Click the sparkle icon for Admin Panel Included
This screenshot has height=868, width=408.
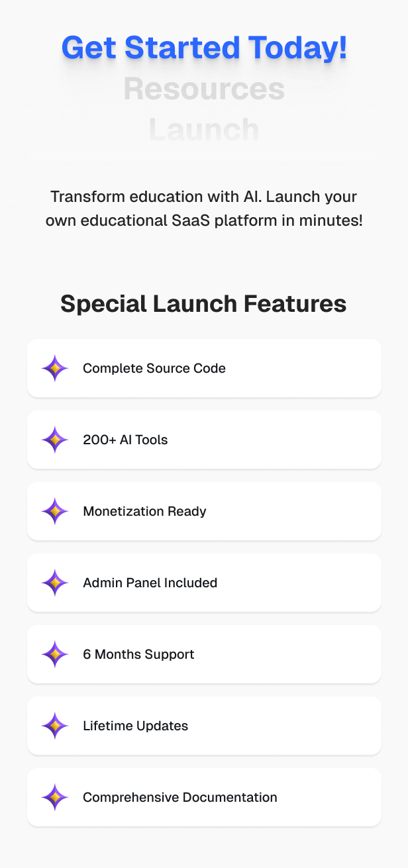point(55,583)
